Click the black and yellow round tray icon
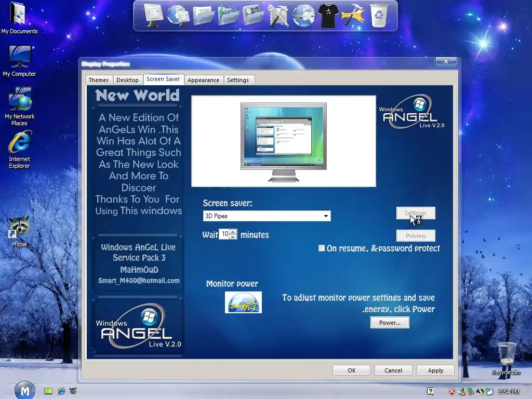This screenshot has height=399, width=532. tap(480, 392)
